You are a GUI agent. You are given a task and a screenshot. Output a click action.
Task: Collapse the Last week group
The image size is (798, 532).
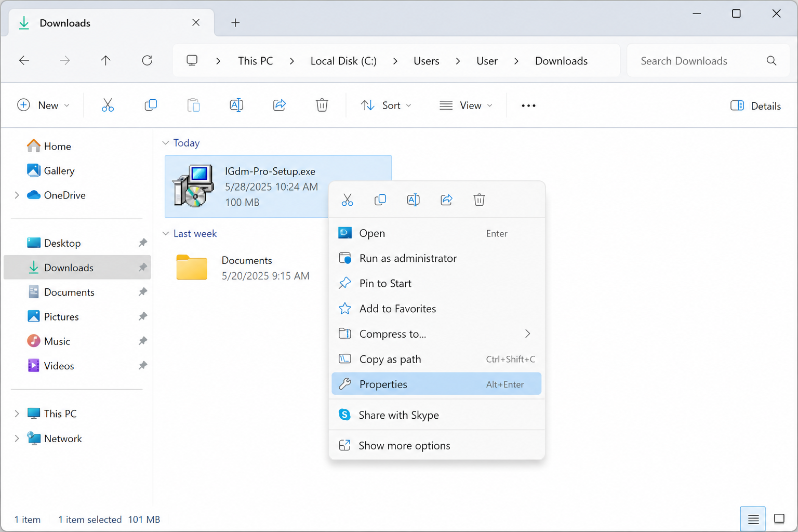[166, 234]
